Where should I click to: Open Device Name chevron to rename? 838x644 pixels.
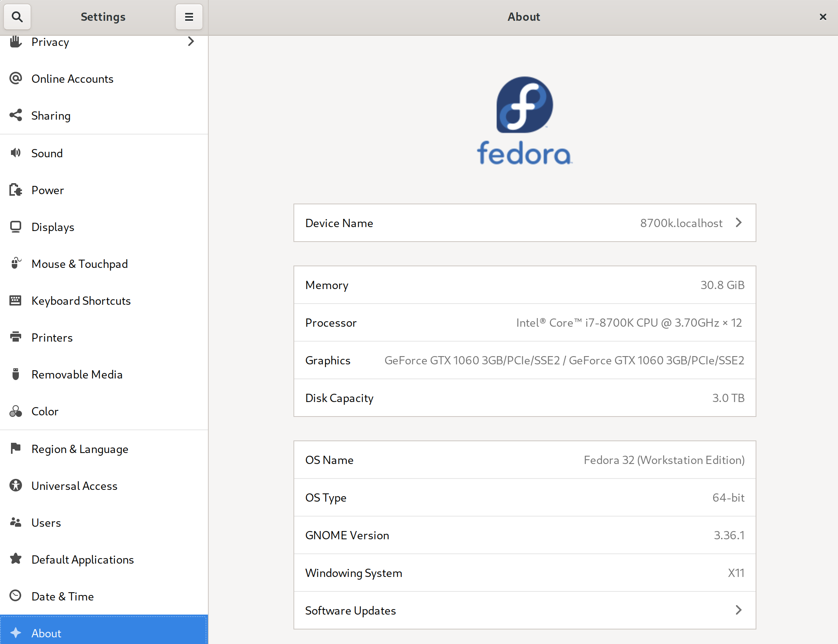pos(739,223)
